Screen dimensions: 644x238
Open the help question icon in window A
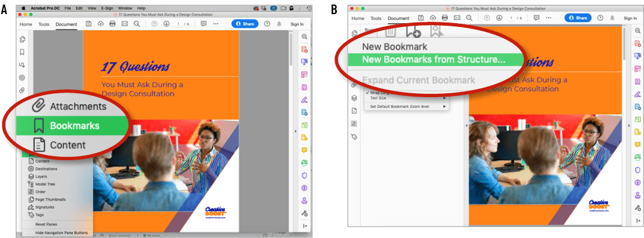[268, 24]
